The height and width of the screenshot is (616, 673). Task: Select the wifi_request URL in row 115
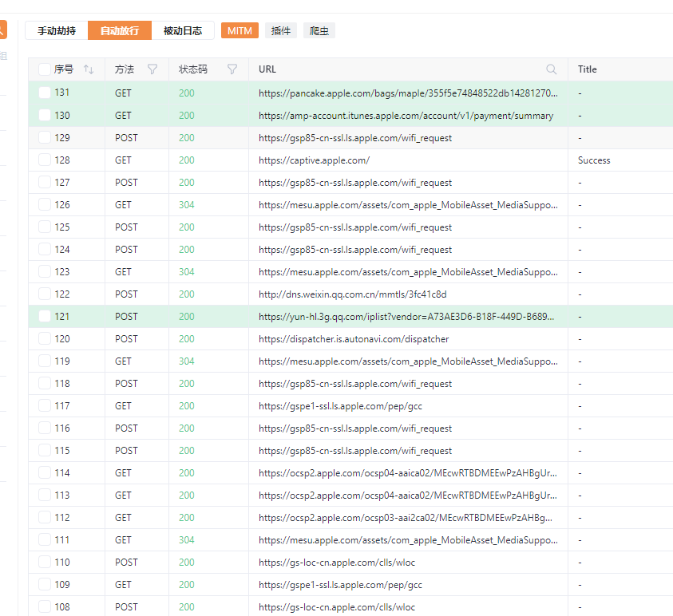coord(355,450)
